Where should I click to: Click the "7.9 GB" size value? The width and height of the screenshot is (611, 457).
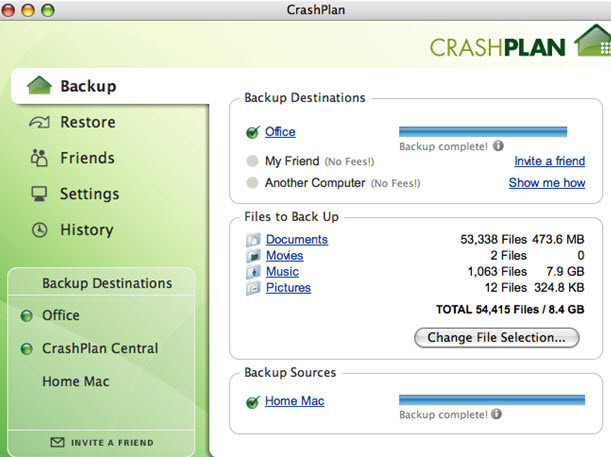pyautogui.click(x=565, y=272)
